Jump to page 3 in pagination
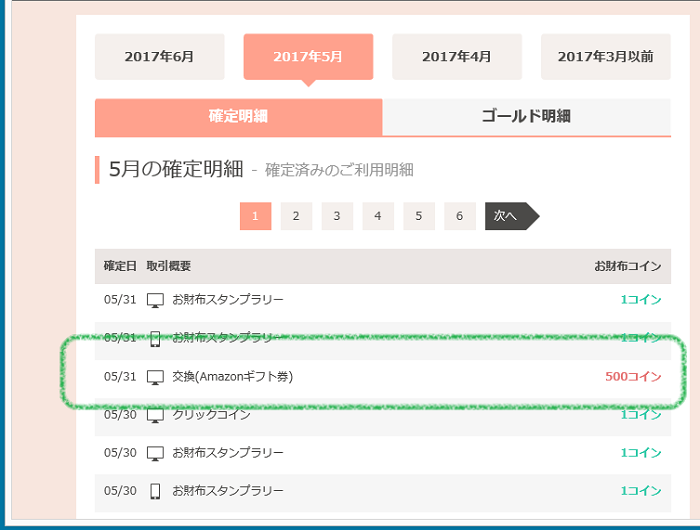The image size is (700, 530). pos(337,216)
